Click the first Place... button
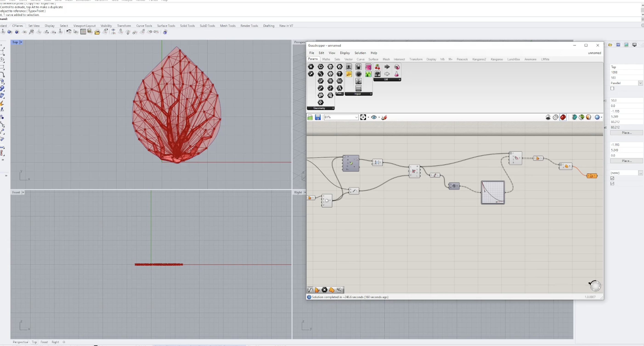 (x=627, y=133)
